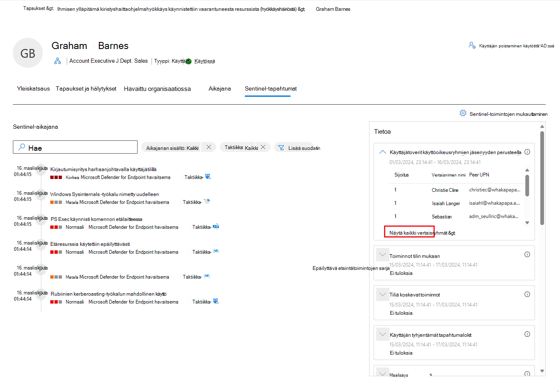Image resolution: width=559 pixels, height=392 pixels.
Task: Open Etäresurssia käytettiin epäilyttävästi event
Action: pyautogui.click(x=90, y=244)
